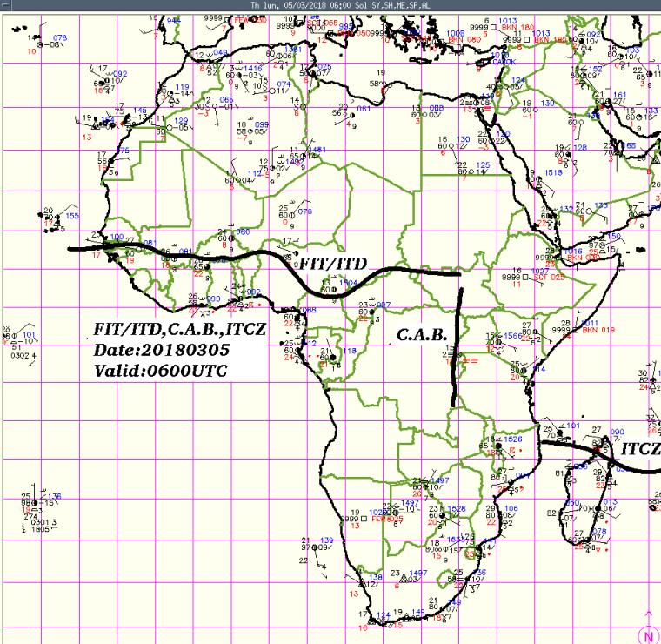Select the Date:20180305 legend text

pos(161,349)
